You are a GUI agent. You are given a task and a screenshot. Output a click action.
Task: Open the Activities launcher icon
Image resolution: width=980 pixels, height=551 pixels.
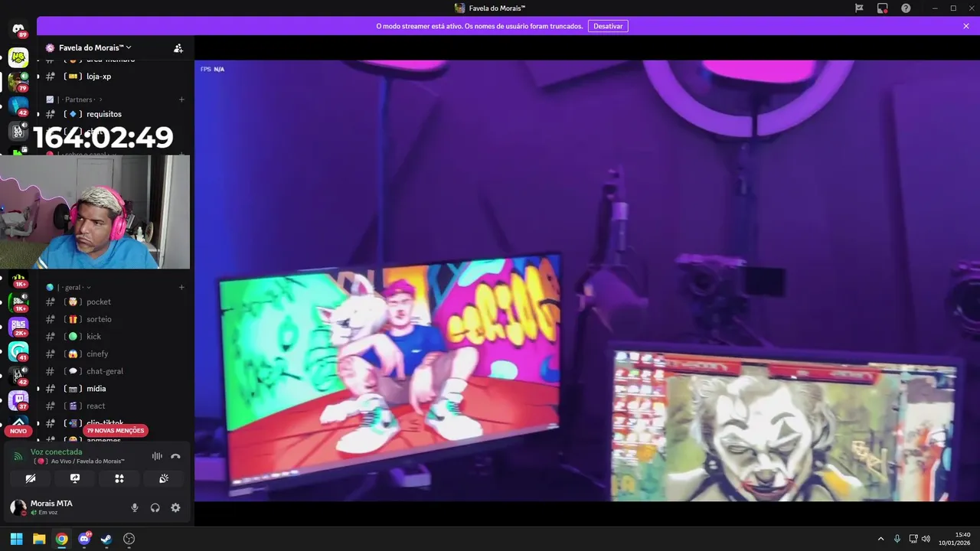tap(119, 478)
